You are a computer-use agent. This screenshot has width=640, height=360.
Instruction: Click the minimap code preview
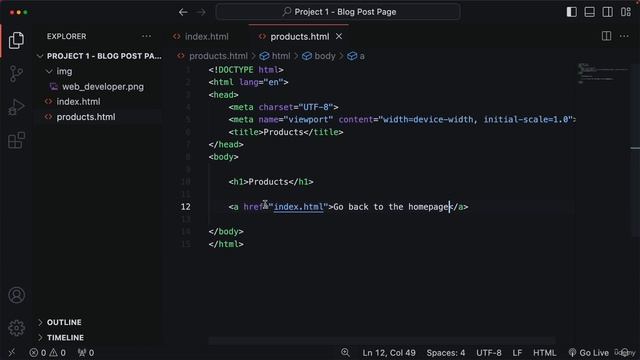click(602, 74)
